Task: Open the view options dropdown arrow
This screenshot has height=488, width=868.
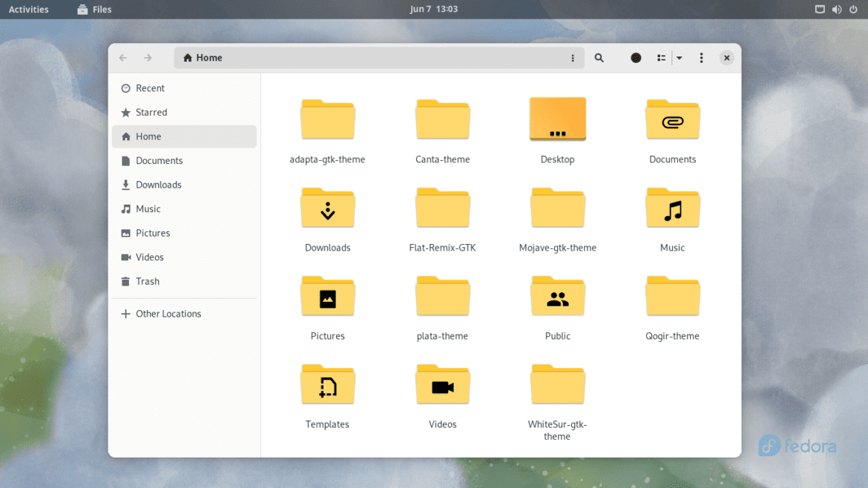Action: 679,57
